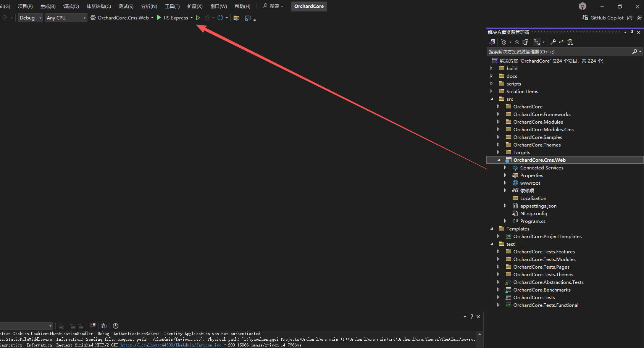This screenshot has height=348, width=644.
Task: Open the 帮助(H) help menu
Action: [242, 6]
